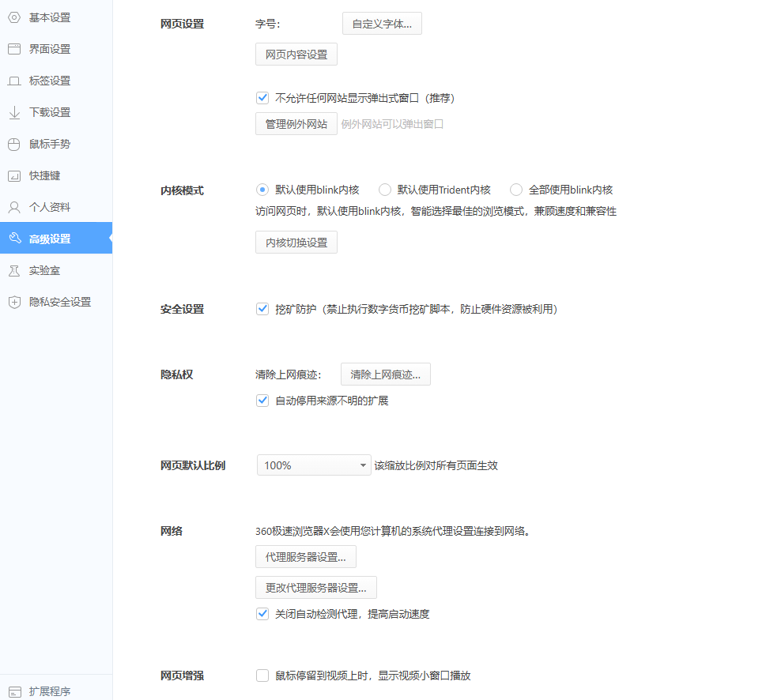This screenshot has width=770, height=700.
Task: Click the 网页设置 section heading
Action: pyautogui.click(x=182, y=24)
